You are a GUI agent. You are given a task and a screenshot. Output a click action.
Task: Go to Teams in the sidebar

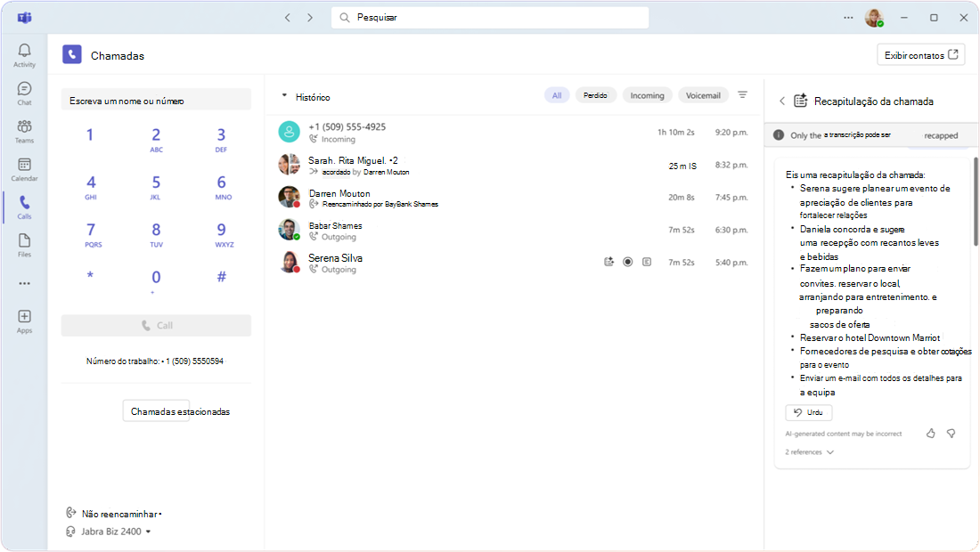pos(24,132)
